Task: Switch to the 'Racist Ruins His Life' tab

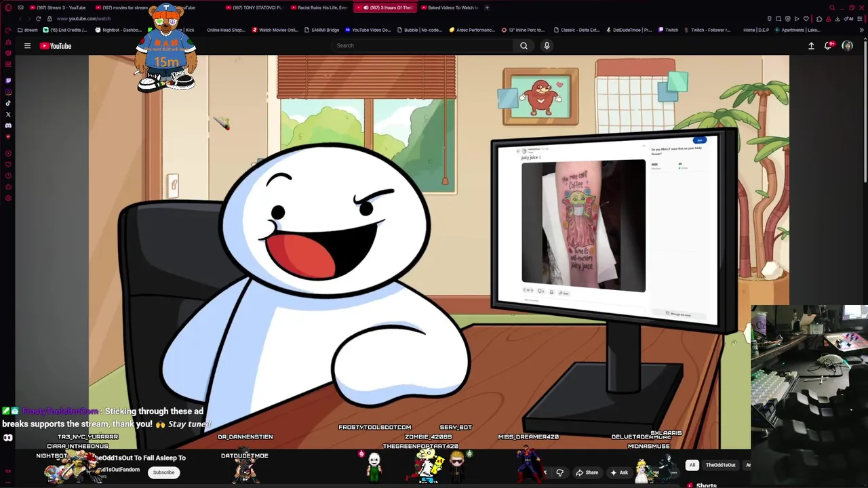Action: (x=319, y=7)
